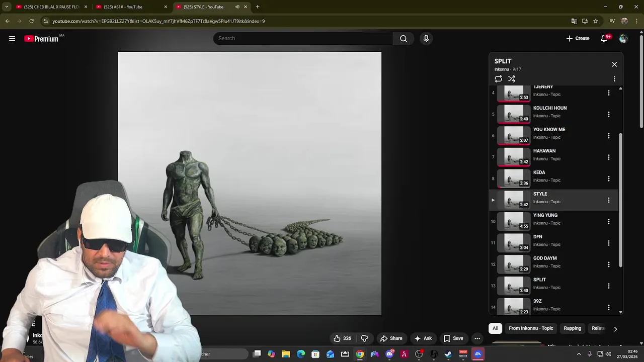Go back to previous page
The image size is (644, 362).
pyautogui.click(x=7, y=21)
